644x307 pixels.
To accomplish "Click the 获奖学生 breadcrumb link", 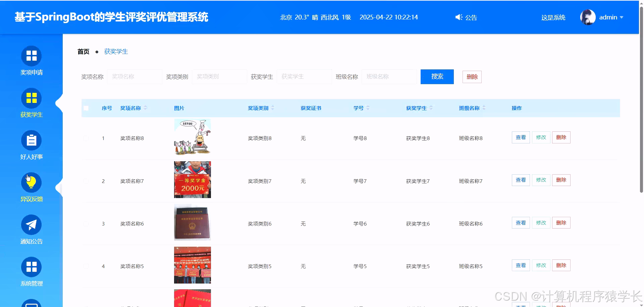I will tap(116, 52).
